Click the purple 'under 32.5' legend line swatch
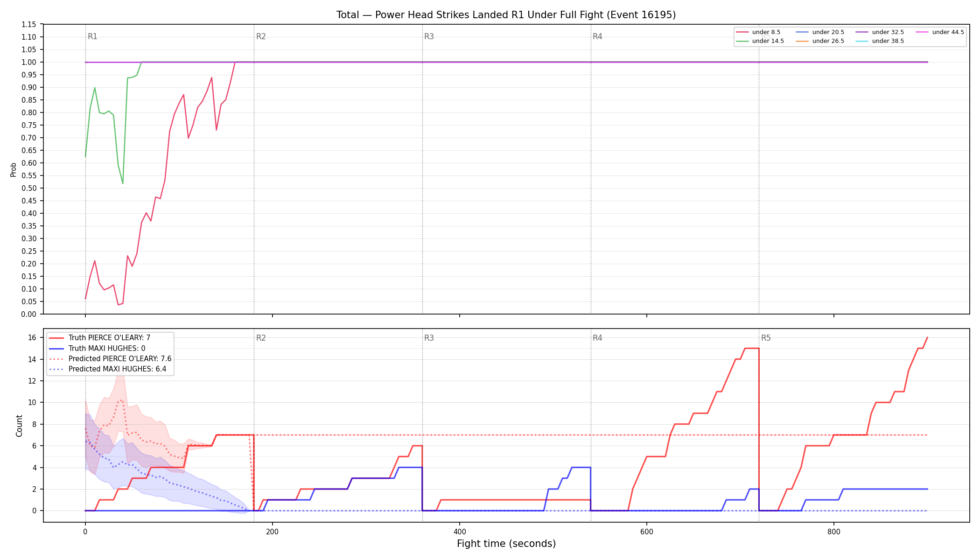Viewport: 980px width, 560px height. (x=862, y=32)
